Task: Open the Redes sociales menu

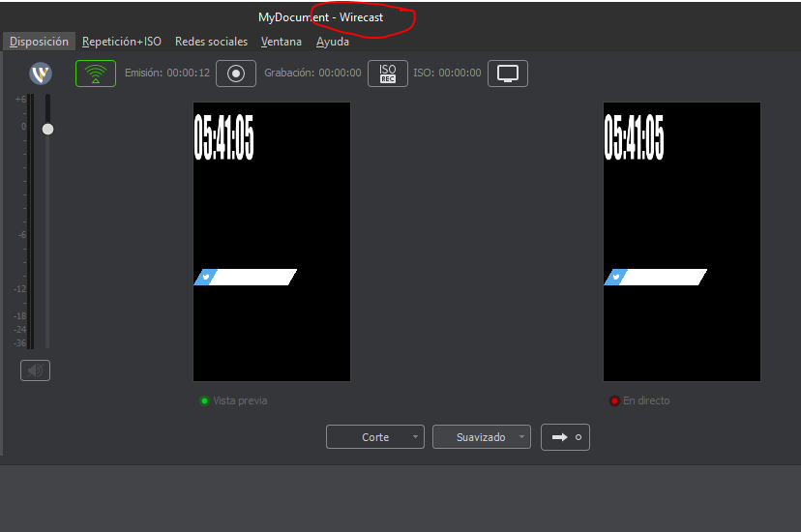Action: pos(211,42)
